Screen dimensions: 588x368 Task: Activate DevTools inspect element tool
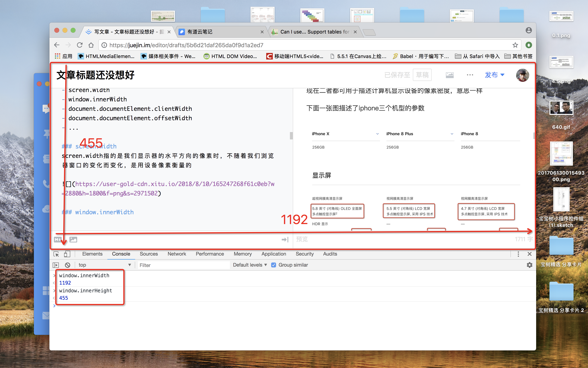point(56,254)
